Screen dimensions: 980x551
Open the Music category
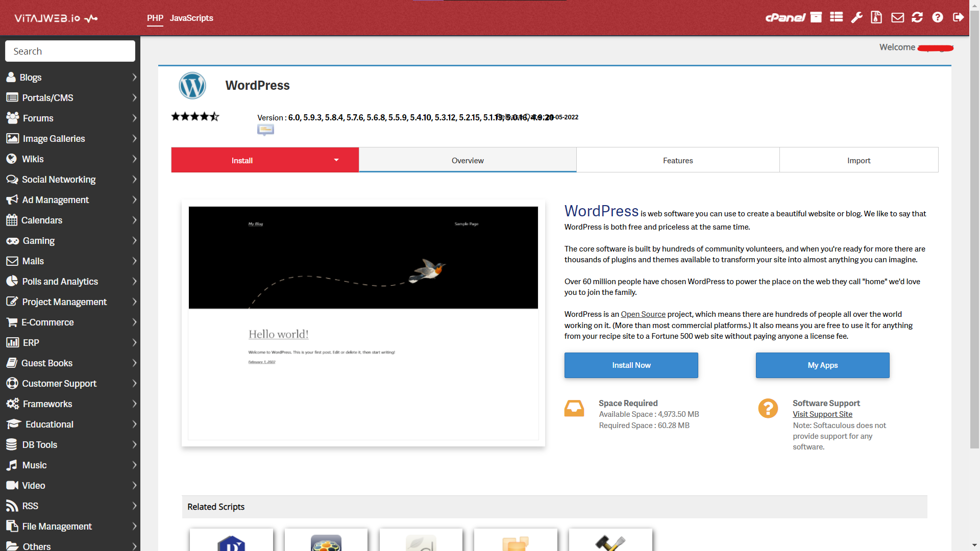(70, 465)
